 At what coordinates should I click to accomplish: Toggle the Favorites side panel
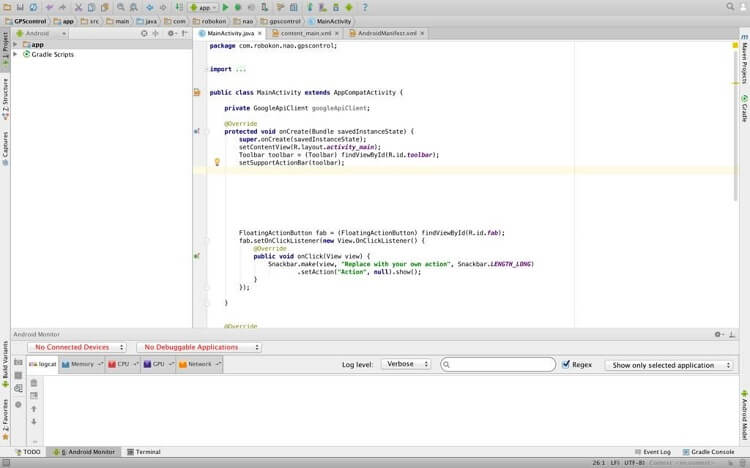pos(5,419)
